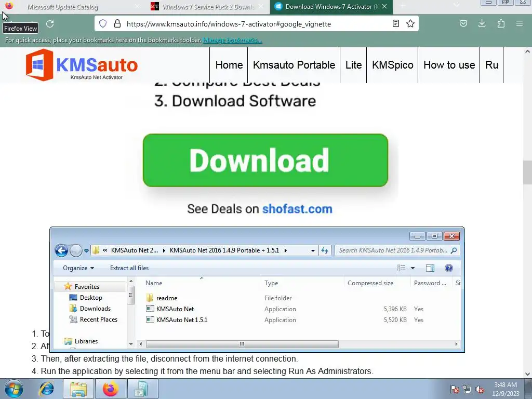Select the Download Windows 7 Activator tab

pos(331,6)
